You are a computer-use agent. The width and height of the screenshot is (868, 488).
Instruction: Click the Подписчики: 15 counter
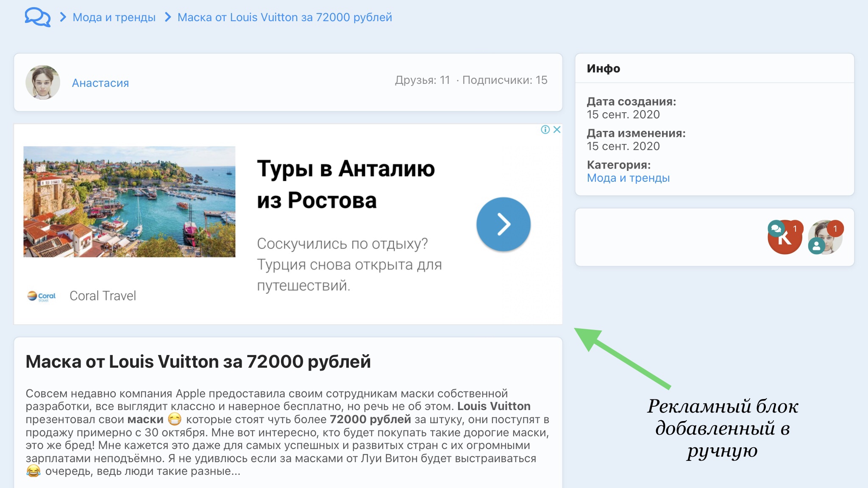click(504, 80)
